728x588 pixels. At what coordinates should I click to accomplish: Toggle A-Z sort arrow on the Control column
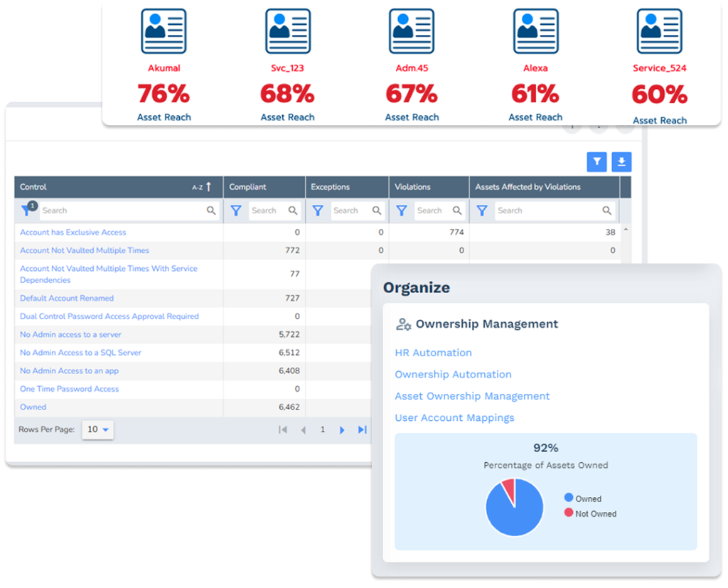tap(208, 187)
